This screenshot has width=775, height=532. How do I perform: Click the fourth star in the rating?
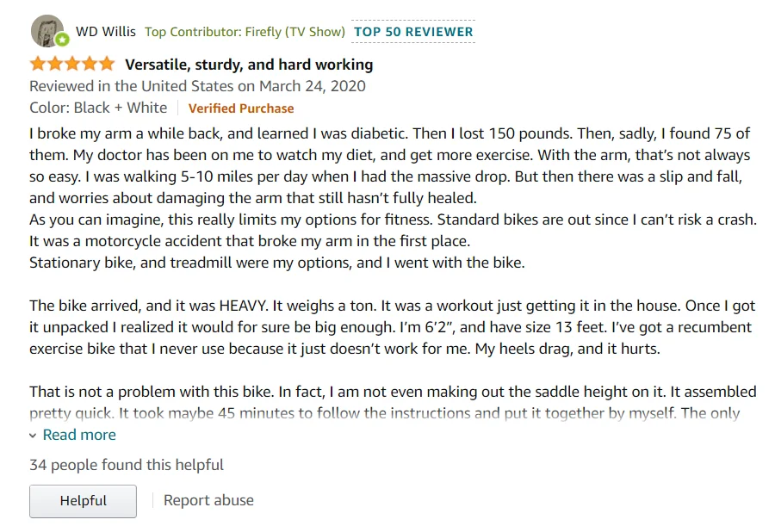pos(89,64)
